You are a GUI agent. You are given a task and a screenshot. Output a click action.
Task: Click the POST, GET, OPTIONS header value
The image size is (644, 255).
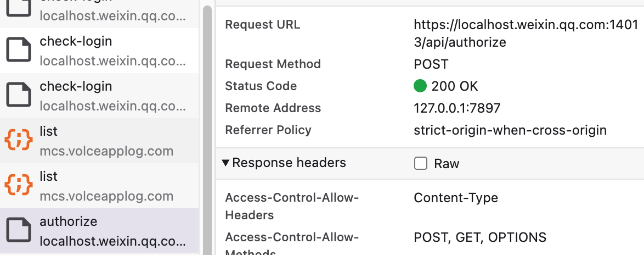click(480, 237)
